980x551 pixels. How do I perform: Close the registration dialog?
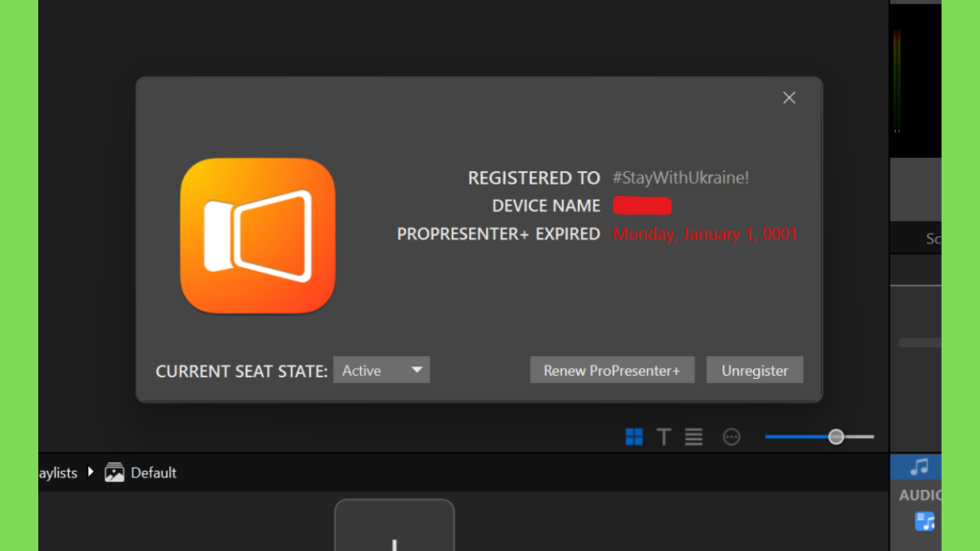pos(789,99)
